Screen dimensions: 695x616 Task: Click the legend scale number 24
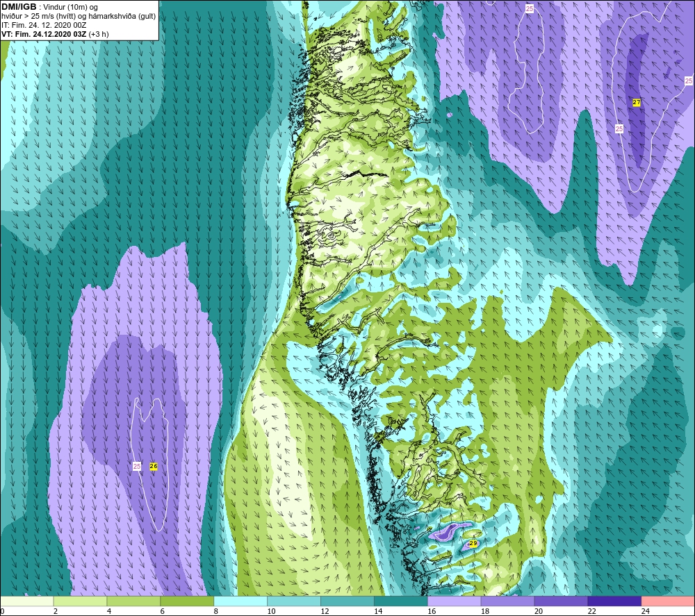pos(645,611)
